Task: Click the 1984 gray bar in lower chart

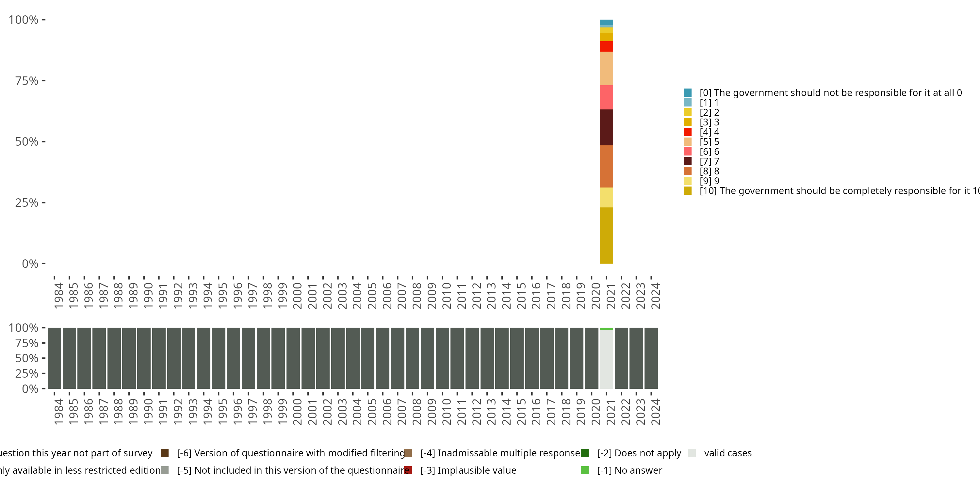Action: (x=55, y=358)
